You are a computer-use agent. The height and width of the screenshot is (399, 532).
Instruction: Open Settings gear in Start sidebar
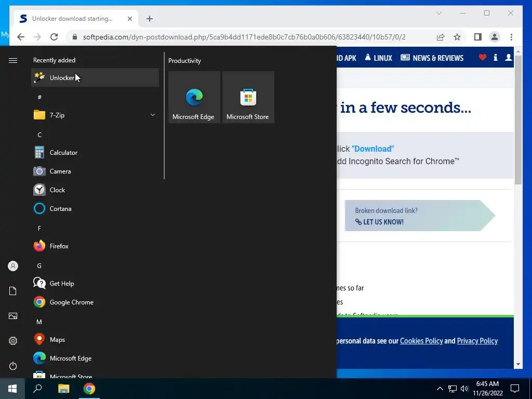(13, 341)
